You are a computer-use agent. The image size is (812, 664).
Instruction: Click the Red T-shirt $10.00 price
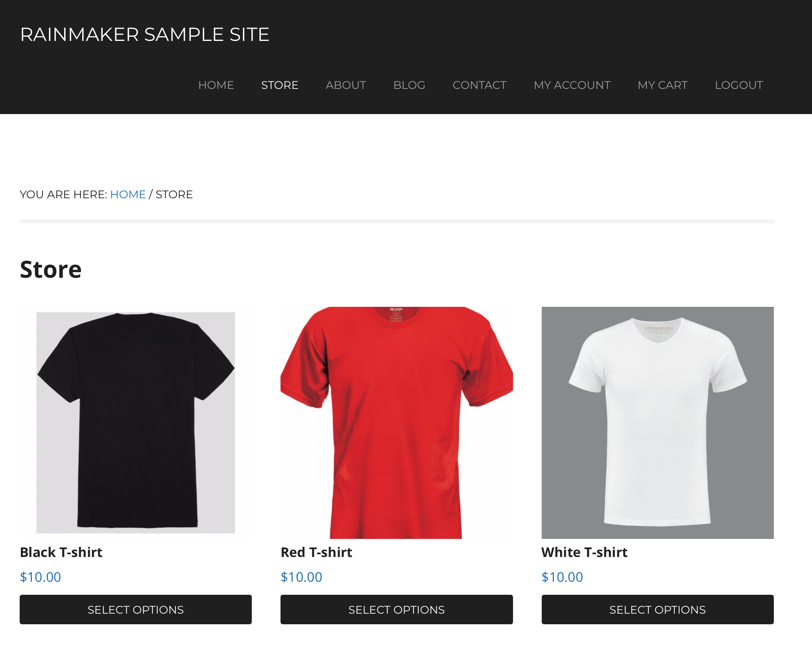[301, 577]
